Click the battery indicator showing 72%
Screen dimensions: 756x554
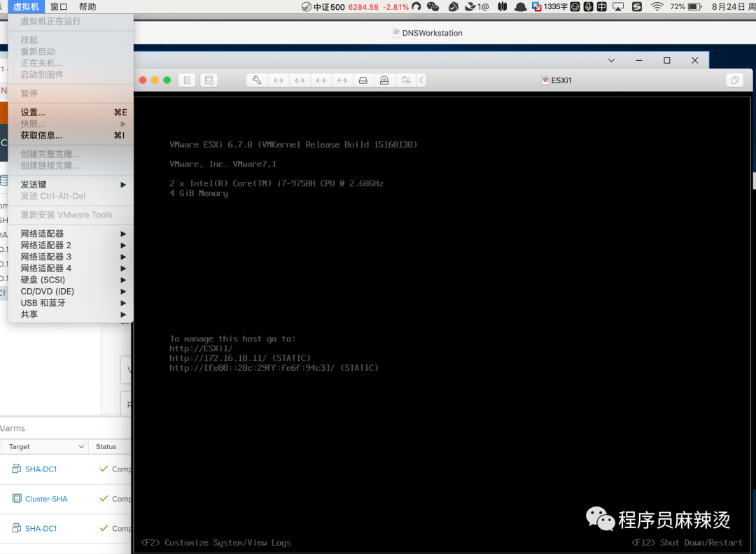(x=686, y=7)
